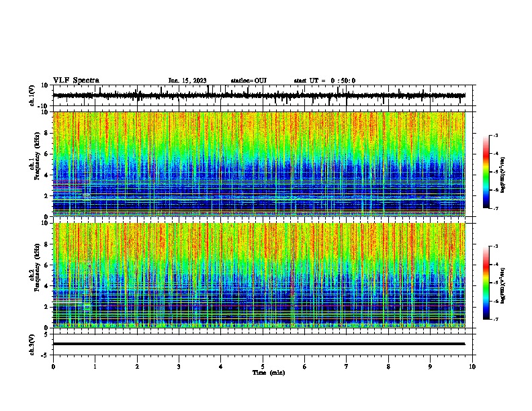Click ch.1 frequency tick label "6"
Viewport: 532px width, 411px height.
click(46, 154)
